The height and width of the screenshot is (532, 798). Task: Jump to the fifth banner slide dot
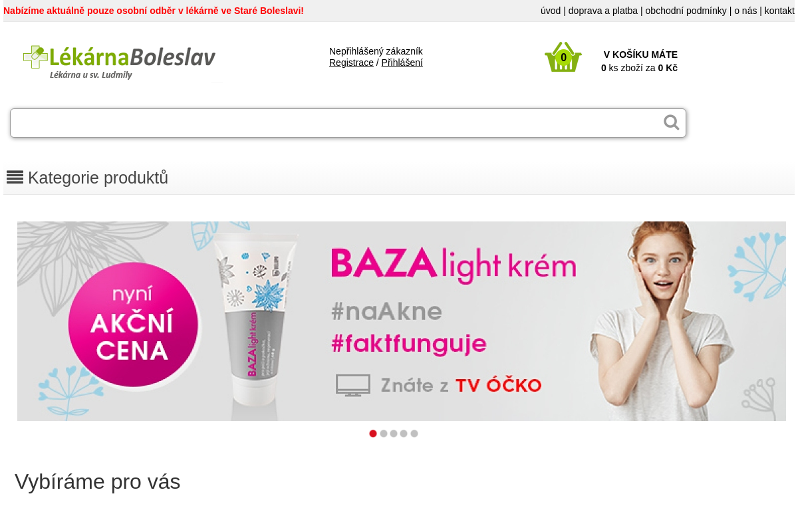(x=414, y=434)
